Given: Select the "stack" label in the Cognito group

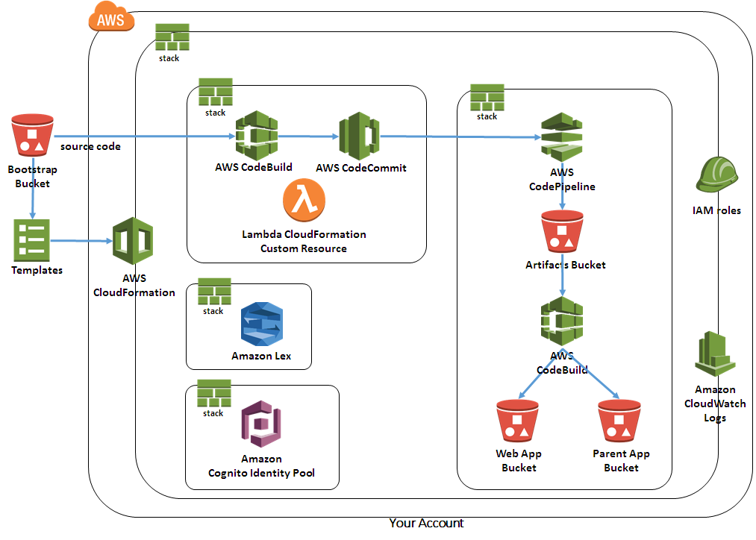Looking at the screenshot, I should click(x=213, y=413).
